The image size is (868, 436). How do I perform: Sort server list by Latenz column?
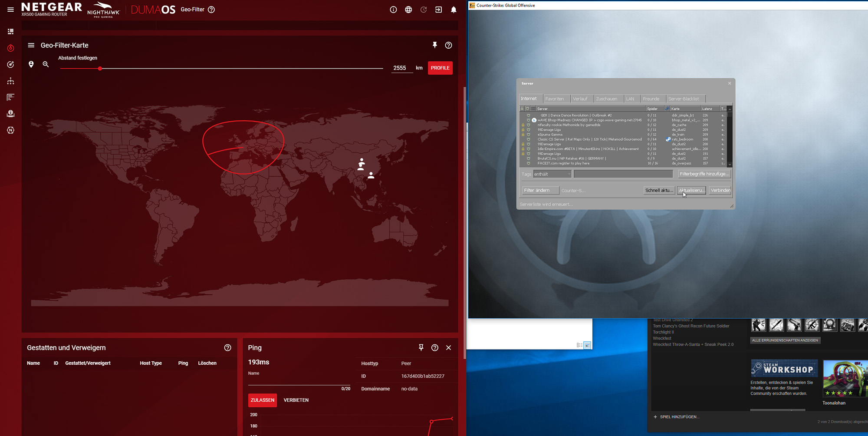pos(710,109)
